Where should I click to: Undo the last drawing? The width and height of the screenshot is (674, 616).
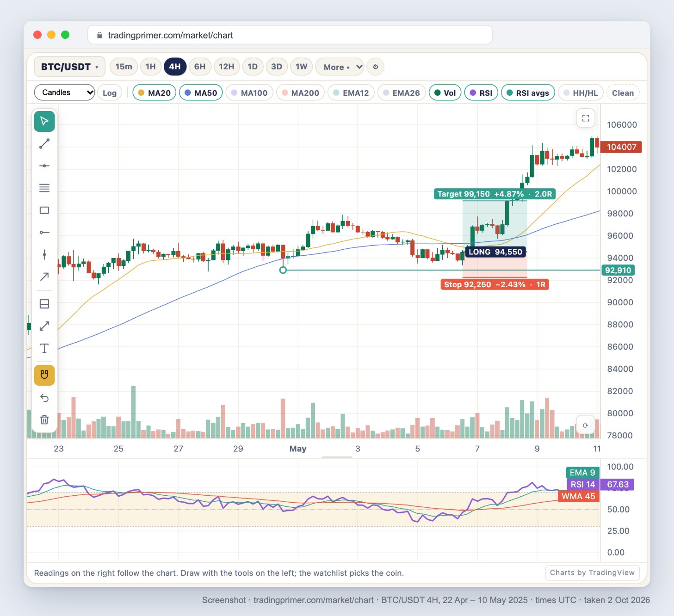point(44,398)
